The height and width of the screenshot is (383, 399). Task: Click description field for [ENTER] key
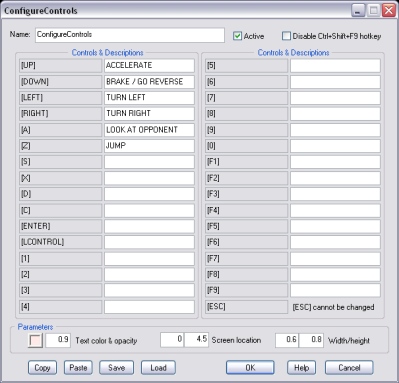coord(149,226)
